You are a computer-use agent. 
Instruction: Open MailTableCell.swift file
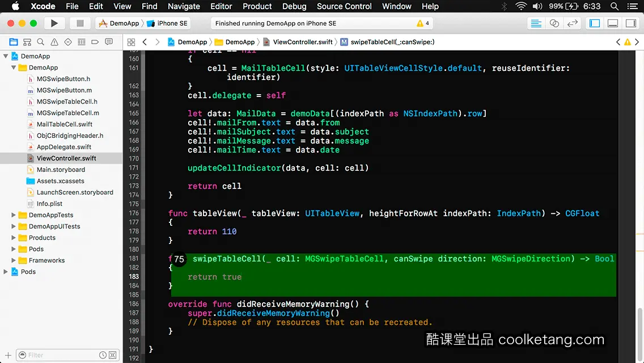click(x=65, y=124)
